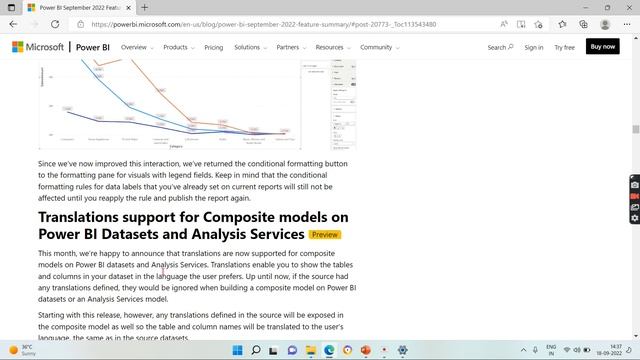This screenshot has height=360, width=640.
Task: Close the Power BI September 2022 tab
Action: point(128,8)
